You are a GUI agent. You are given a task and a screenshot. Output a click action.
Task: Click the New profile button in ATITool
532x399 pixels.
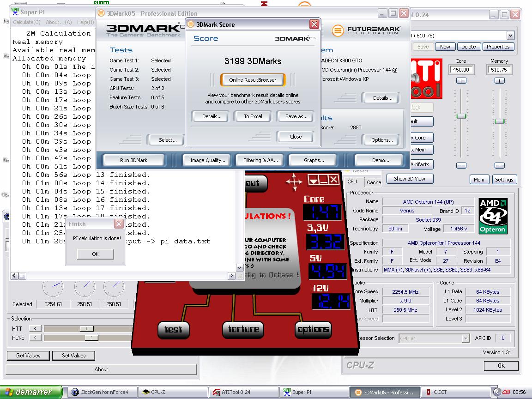(x=445, y=47)
